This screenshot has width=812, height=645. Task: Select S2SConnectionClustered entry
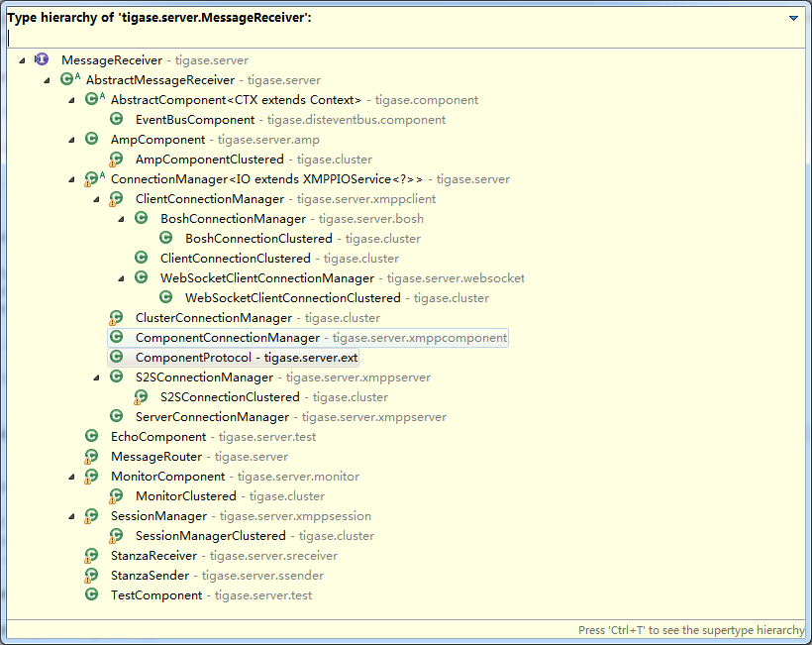click(x=274, y=397)
